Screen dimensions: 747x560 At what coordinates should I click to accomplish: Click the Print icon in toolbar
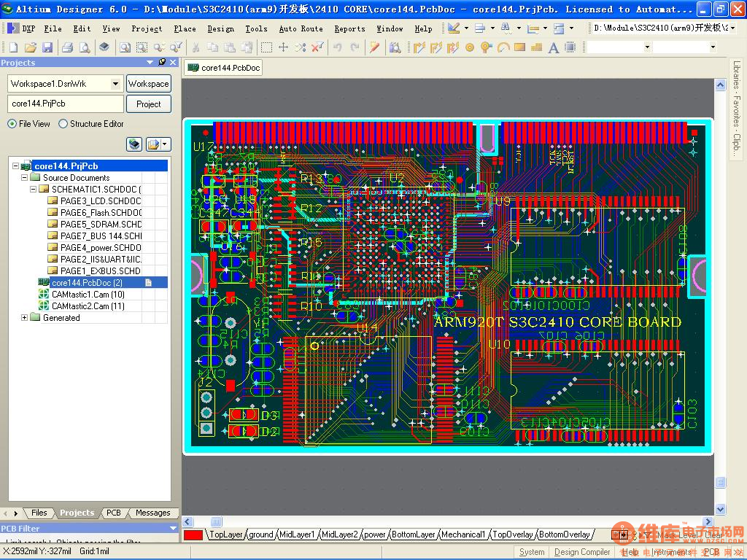68,47
